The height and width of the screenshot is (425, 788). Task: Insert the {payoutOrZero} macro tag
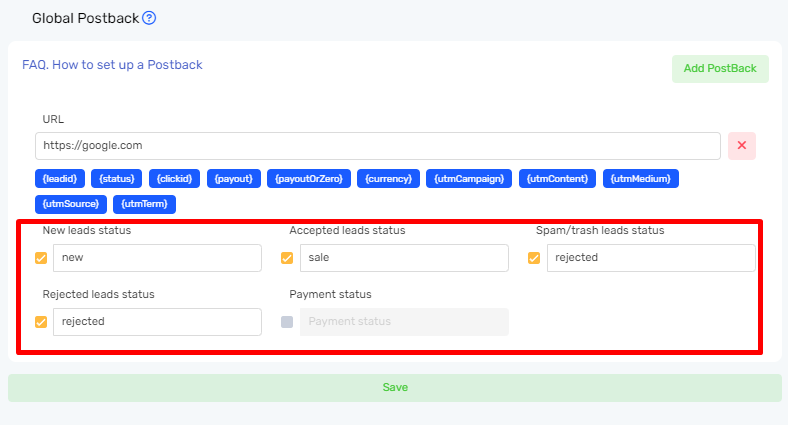point(308,179)
